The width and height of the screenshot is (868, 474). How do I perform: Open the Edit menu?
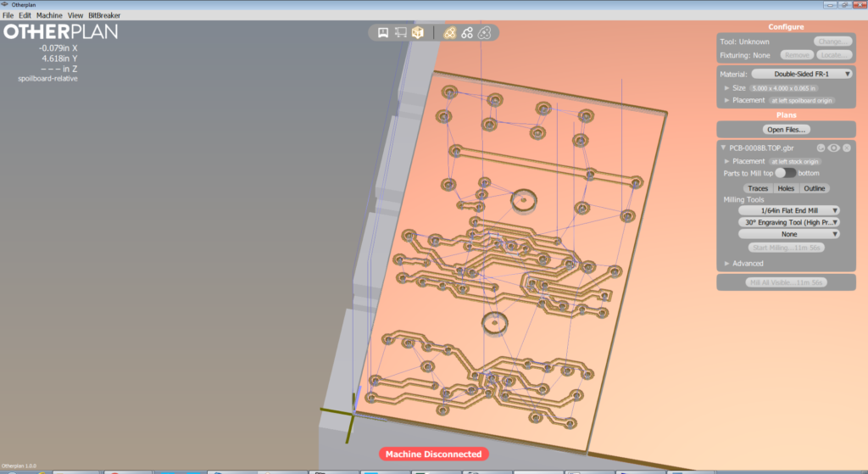pos(25,15)
